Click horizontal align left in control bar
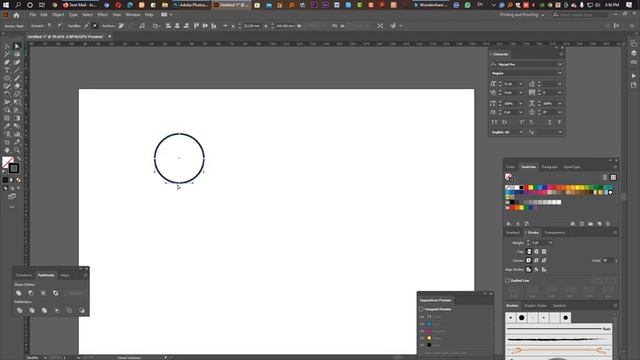Viewport: 640px width, 360px height. (x=168, y=26)
